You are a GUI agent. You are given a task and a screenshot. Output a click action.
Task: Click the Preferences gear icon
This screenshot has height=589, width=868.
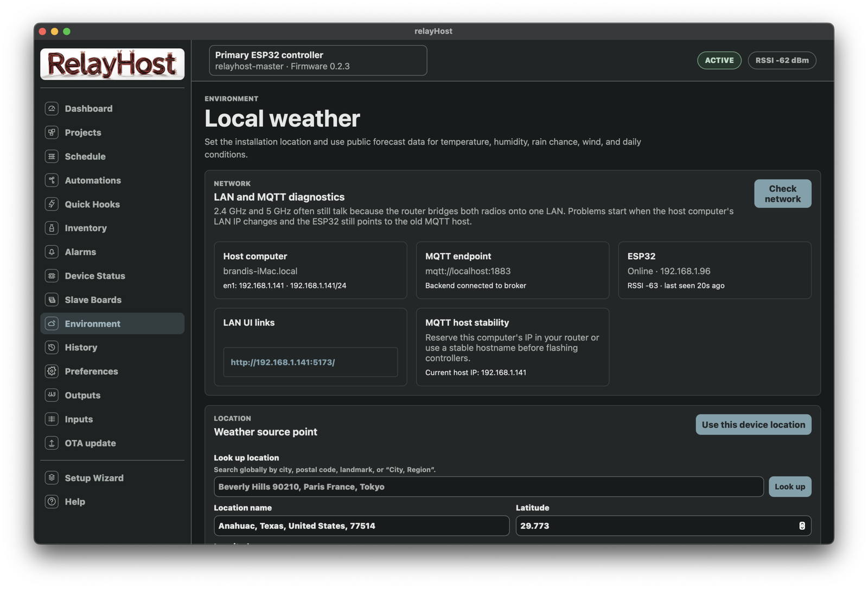coord(52,371)
